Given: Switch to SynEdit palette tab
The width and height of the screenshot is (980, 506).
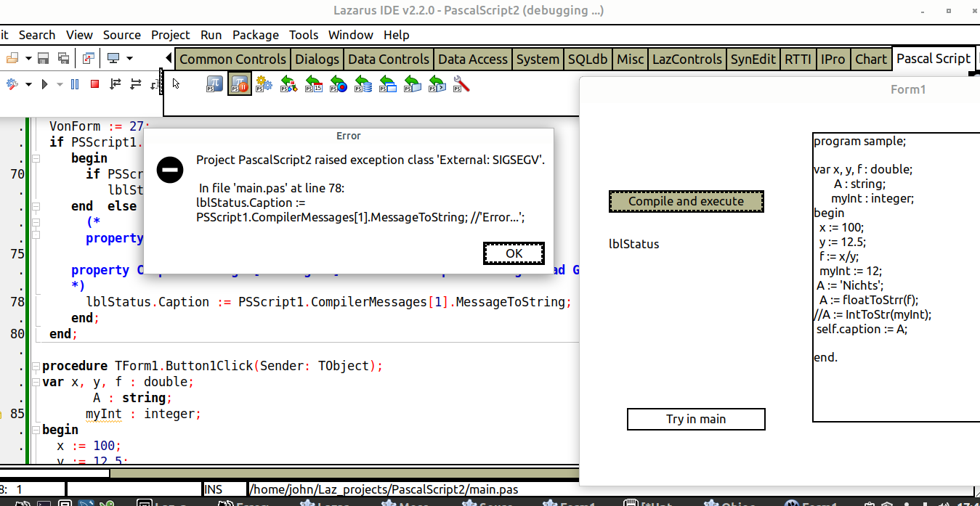Looking at the screenshot, I should coord(753,60).
